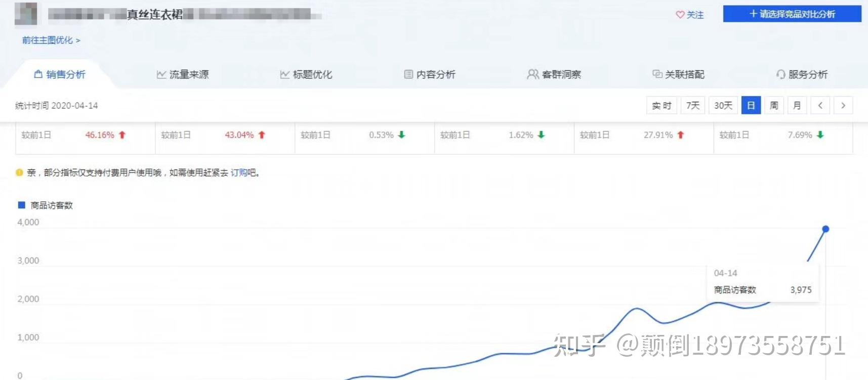Click the customer insight people icon

[532, 74]
